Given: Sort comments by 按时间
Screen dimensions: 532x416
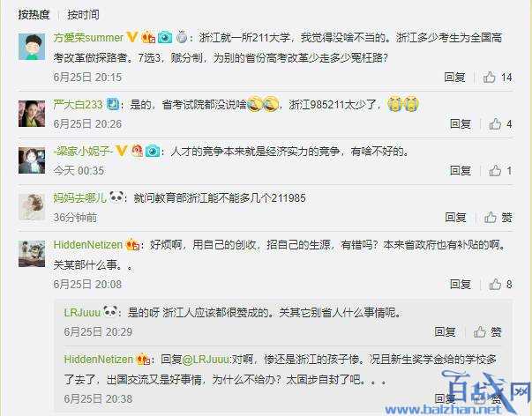Looking at the screenshot, I should [83, 15].
